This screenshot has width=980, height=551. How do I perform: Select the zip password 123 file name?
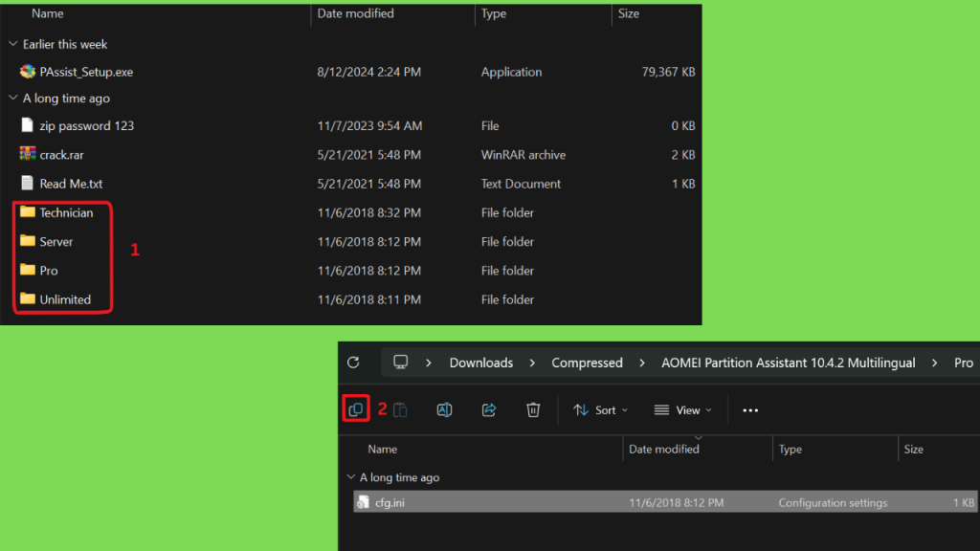click(87, 125)
